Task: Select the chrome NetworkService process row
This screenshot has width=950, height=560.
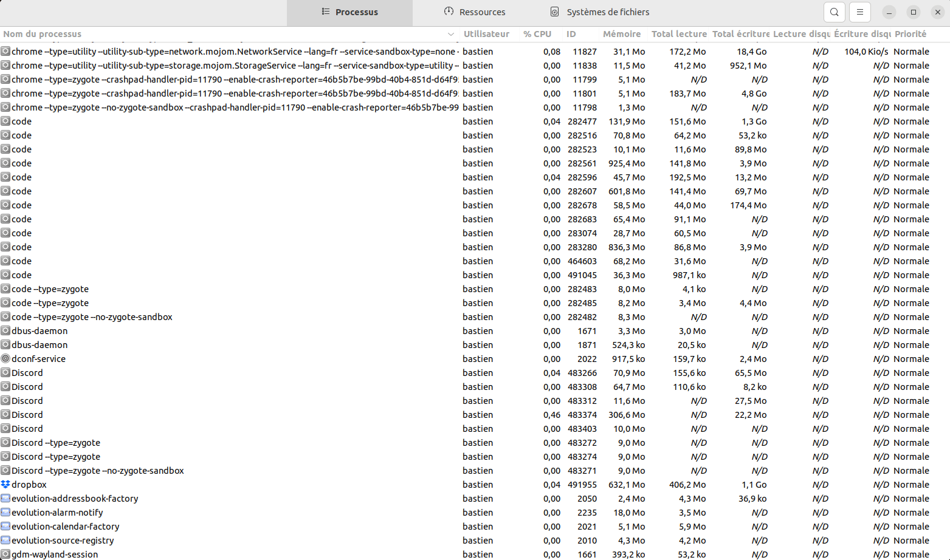Action: click(243, 52)
